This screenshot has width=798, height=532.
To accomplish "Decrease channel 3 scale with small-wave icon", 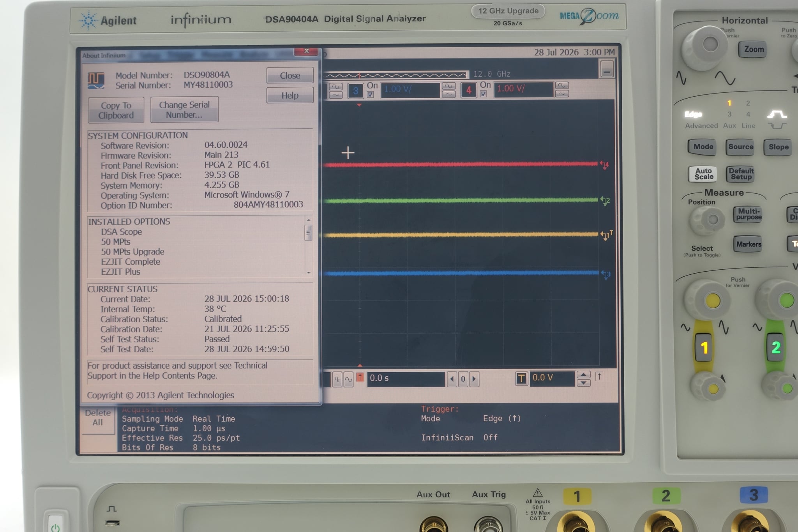I will tap(448, 94).
